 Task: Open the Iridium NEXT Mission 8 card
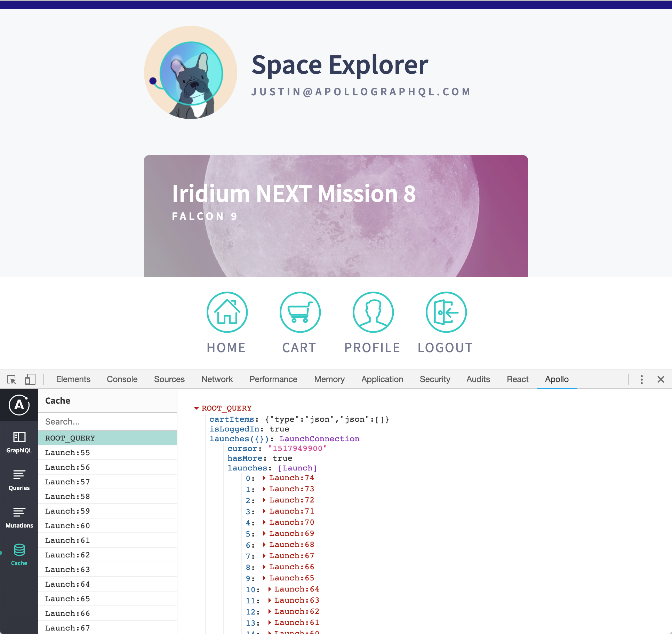[x=336, y=216]
